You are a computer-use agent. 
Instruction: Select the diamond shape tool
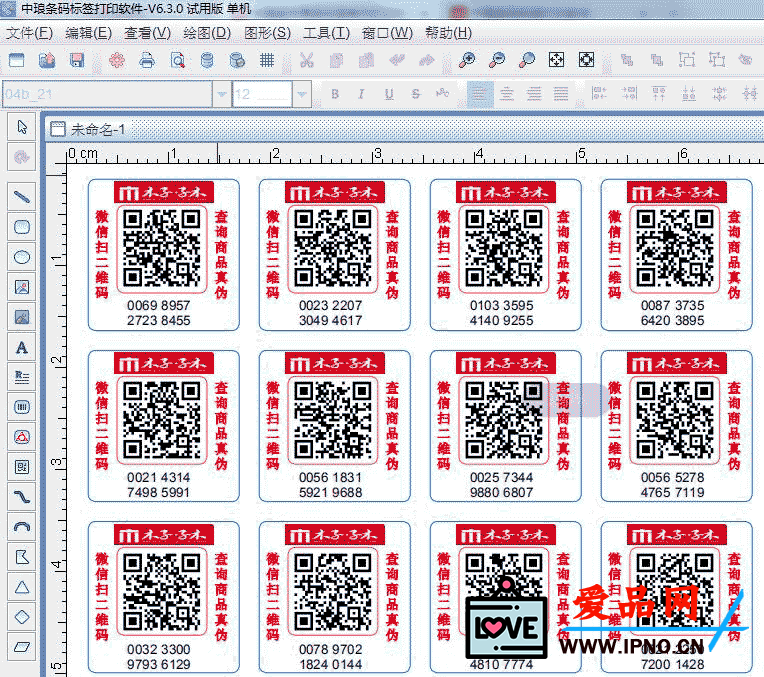[22, 617]
